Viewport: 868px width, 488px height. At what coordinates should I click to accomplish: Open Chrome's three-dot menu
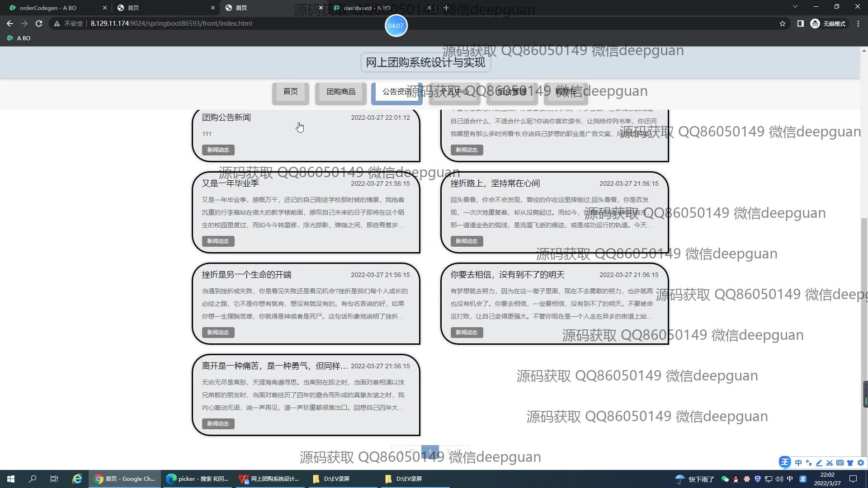point(858,23)
